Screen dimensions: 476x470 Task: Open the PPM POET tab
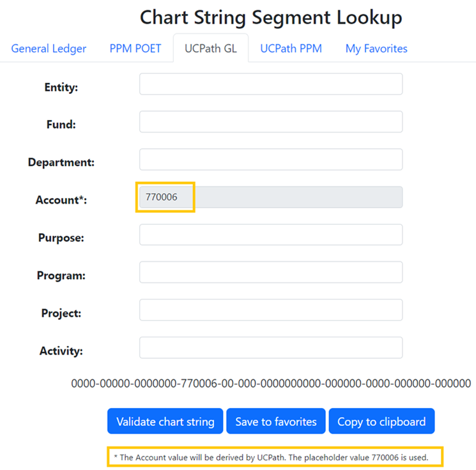coord(135,49)
